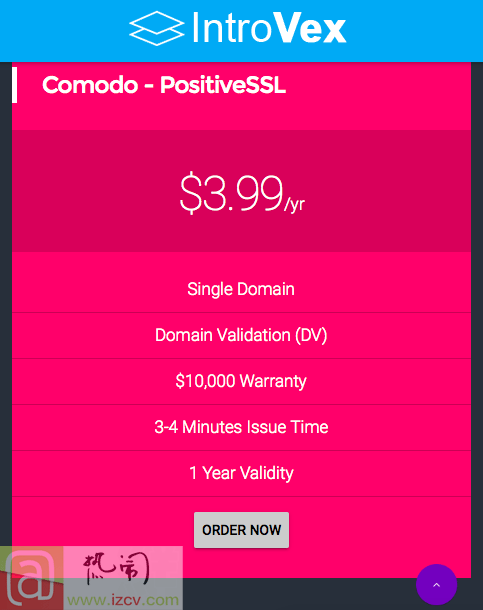Click the $10,000 Warranty feature row
Screen dimensions: 483x610
[241, 381]
